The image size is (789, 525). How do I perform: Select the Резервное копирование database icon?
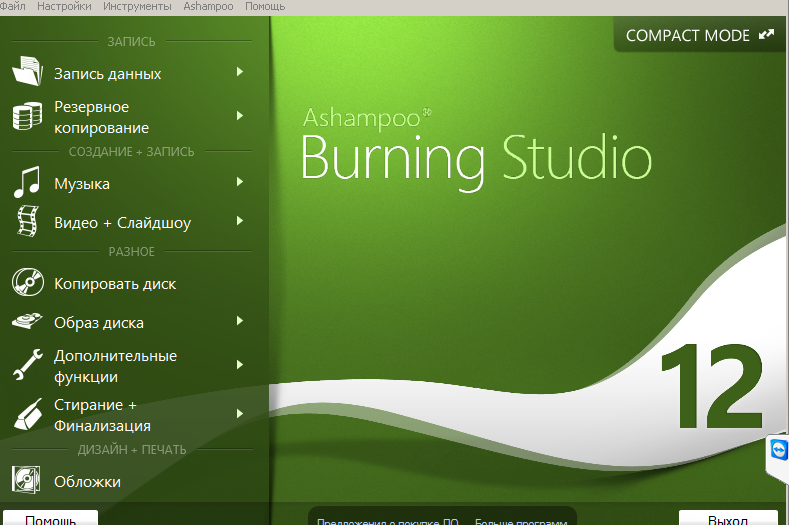27,116
